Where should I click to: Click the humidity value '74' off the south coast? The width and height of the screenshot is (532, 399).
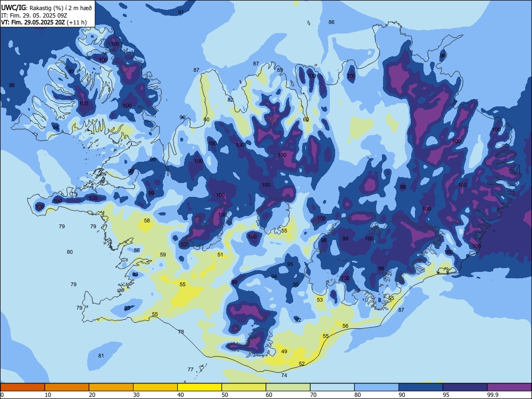click(x=284, y=375)
